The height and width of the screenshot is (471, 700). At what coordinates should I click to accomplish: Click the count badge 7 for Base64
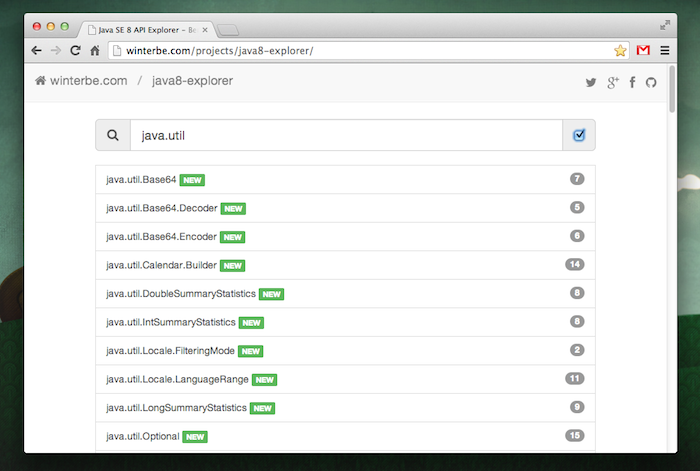point(577,179)
